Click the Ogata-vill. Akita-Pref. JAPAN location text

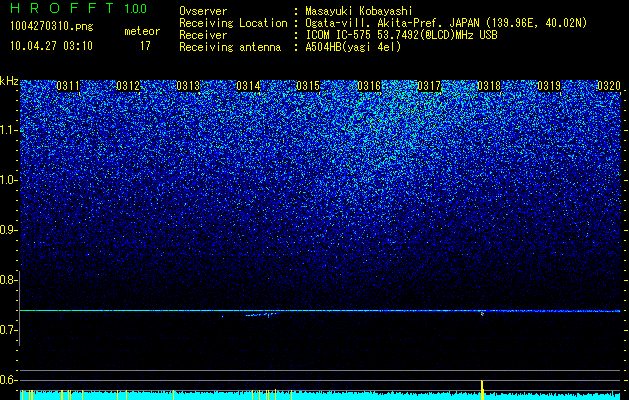pos(392,23)
